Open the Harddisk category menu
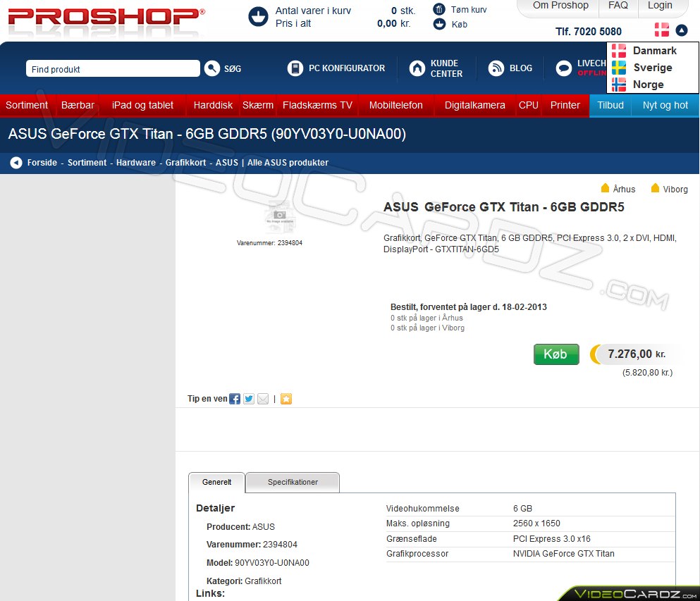The height and width of the screenshot is (601, 700). point(212,105)
